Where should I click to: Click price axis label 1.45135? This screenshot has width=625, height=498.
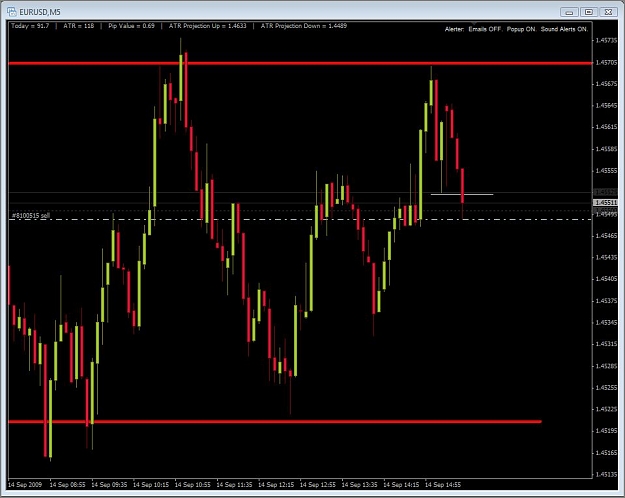(606, 474)
